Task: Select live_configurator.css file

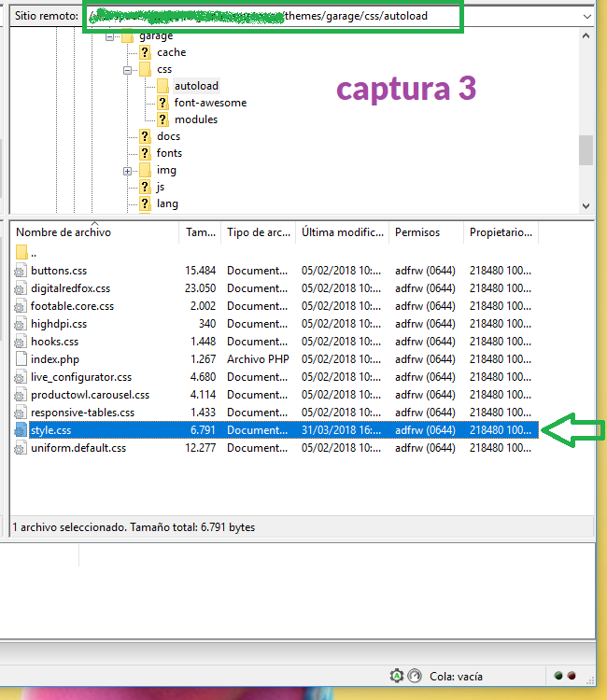Action: click(x=81, y=377)
